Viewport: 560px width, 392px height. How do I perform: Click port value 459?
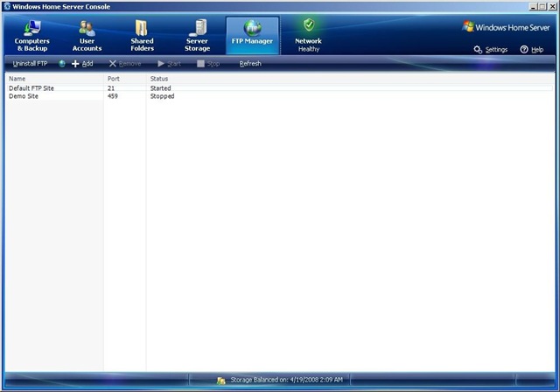(113, 96)
